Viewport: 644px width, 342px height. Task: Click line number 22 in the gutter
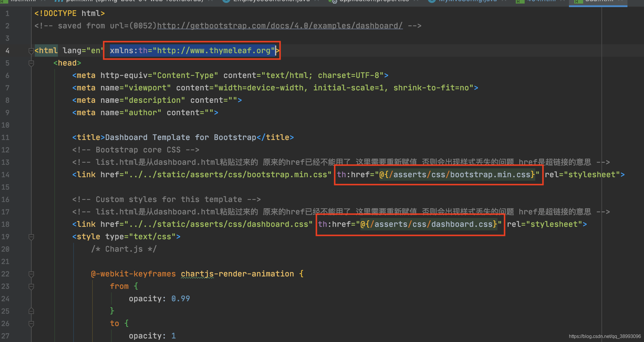coord(5,274)
